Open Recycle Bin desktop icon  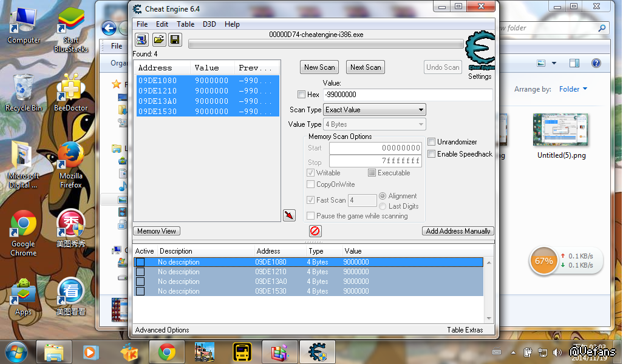(24, 93)
